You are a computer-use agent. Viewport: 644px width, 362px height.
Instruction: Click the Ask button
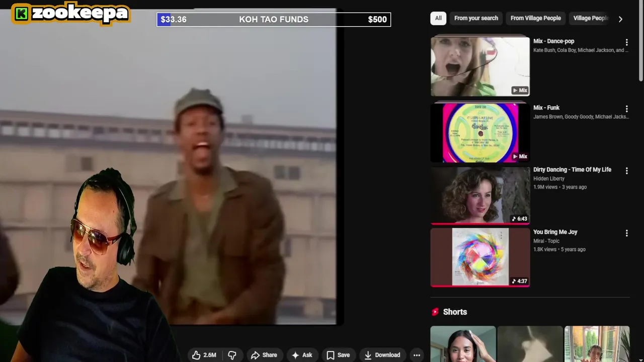[x=302, y=355]
